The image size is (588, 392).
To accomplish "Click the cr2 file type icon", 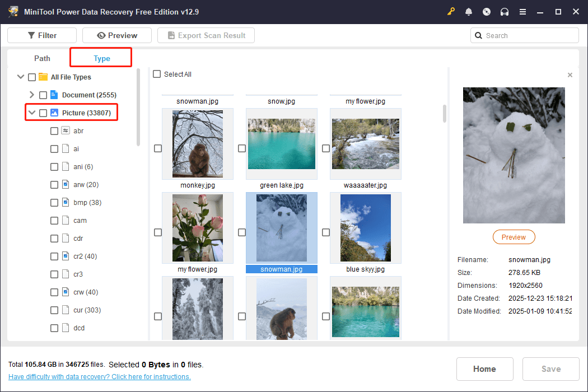I will tap(66, 256).
